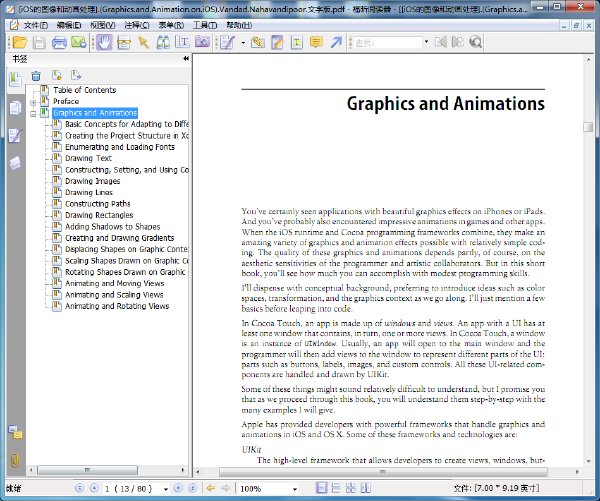Open the 文件(F) menu

(36, 25)
